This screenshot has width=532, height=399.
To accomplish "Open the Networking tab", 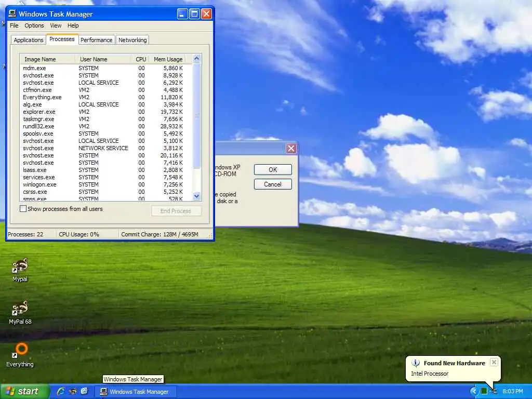I will (x=132, y=39).
